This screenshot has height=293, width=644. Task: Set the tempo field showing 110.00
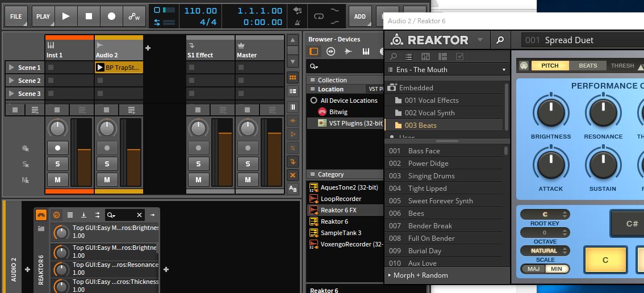[200, 11]
